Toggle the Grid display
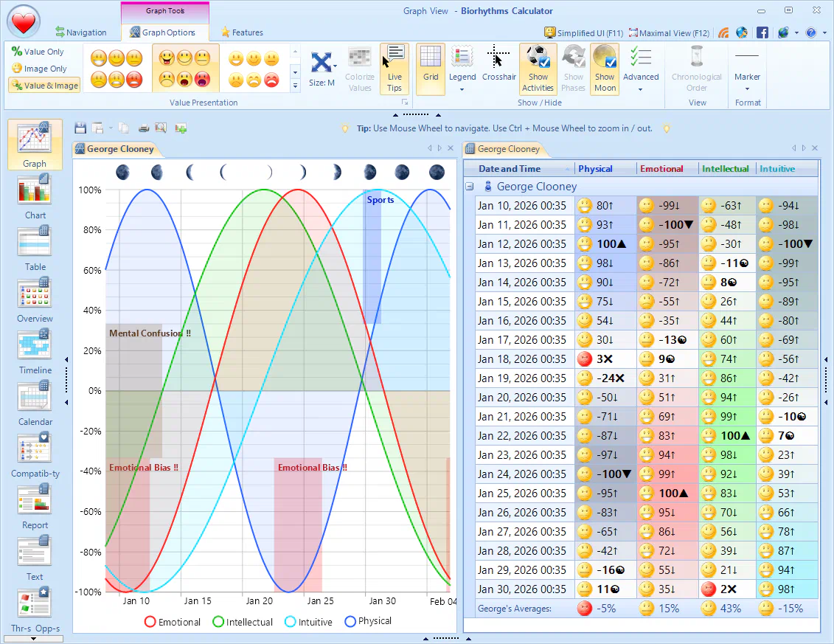The image size is (834, 644). pos(430,66)
